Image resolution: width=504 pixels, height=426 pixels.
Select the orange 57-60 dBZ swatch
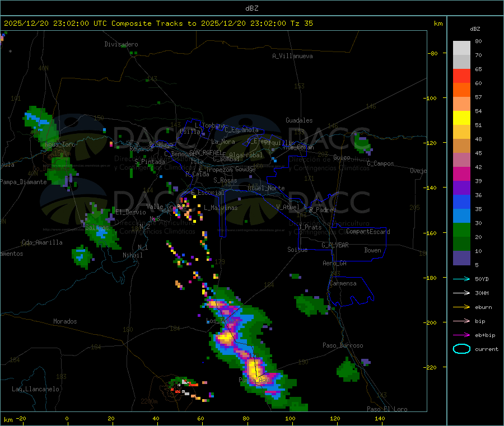pyautogui.click(x=461, y=90)
